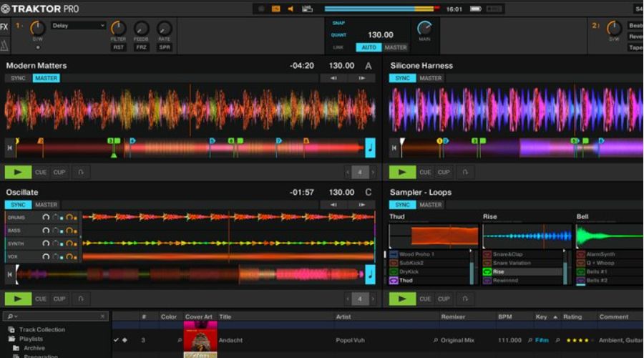Toggle SYNC on Silicone Harness deck
The image size is (644, 358).
click(x=402, y=78)
